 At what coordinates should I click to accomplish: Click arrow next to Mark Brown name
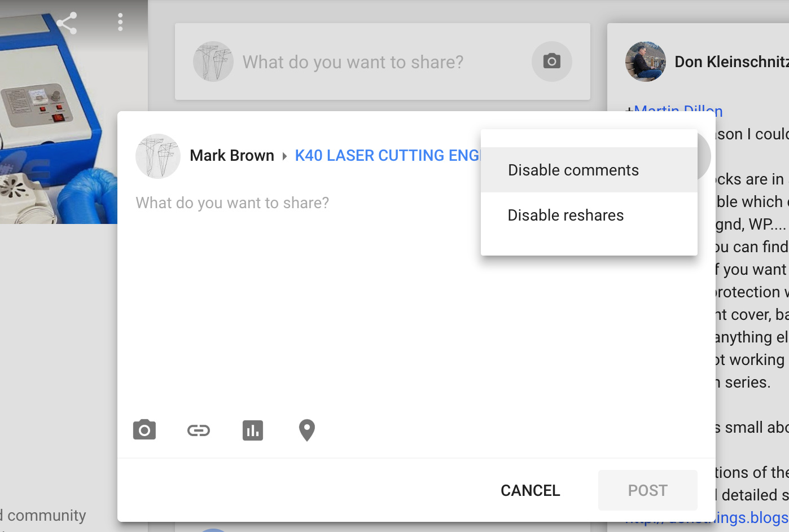point(284,156)
